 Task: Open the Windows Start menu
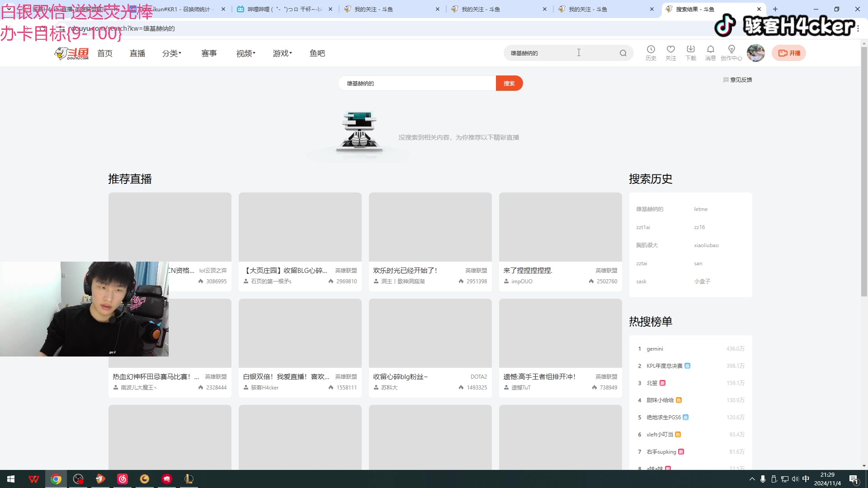(x=11, y=479)
